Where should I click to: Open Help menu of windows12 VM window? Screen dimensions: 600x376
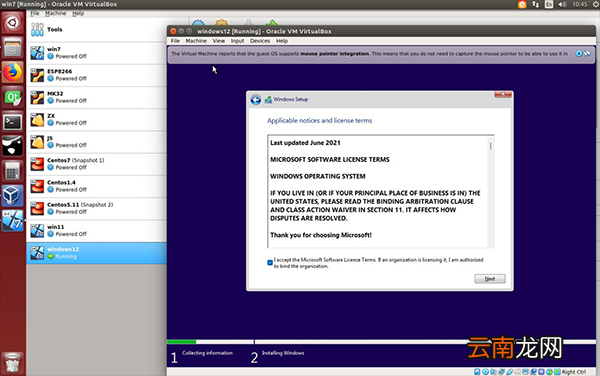click(282, 41)
